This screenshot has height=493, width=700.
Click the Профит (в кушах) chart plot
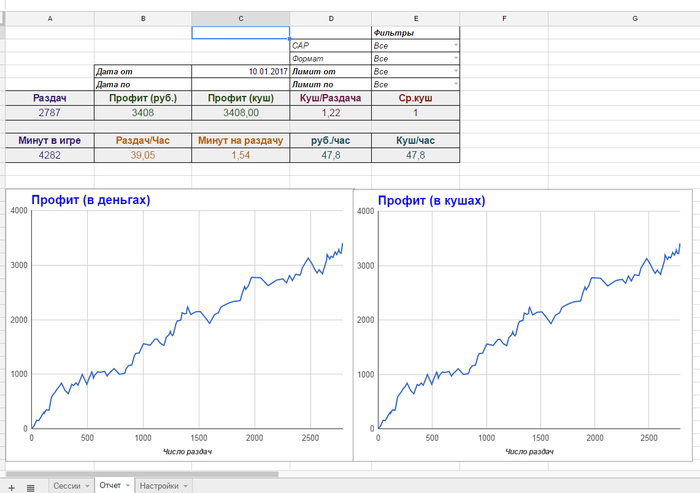click(x=529, y=319)
